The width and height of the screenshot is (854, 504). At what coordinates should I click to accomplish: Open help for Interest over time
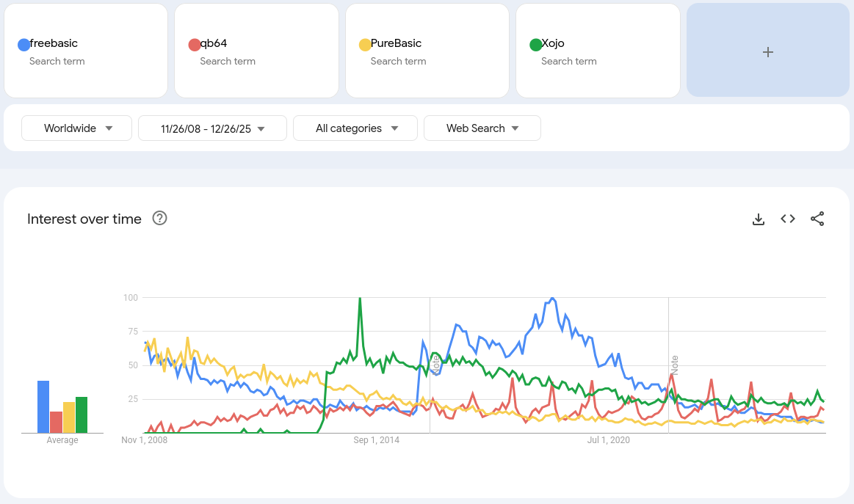[x=159, y=219]
